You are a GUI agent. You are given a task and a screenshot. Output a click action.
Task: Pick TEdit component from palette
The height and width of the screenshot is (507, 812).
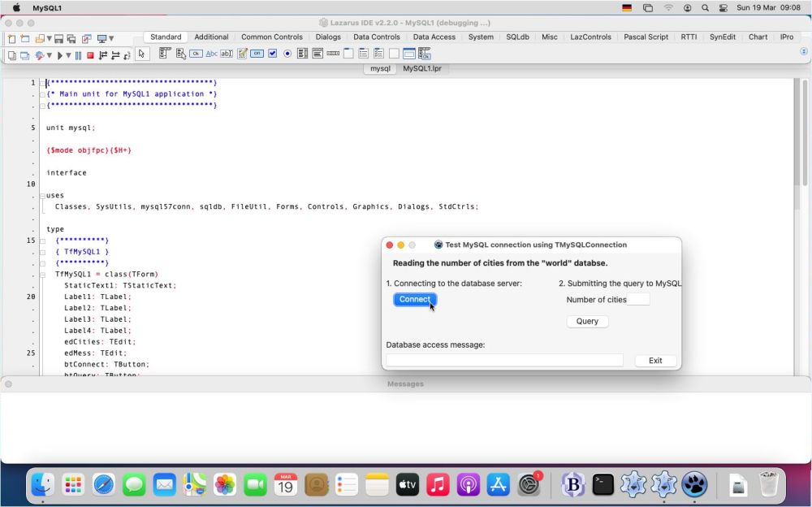click(227, 54)
